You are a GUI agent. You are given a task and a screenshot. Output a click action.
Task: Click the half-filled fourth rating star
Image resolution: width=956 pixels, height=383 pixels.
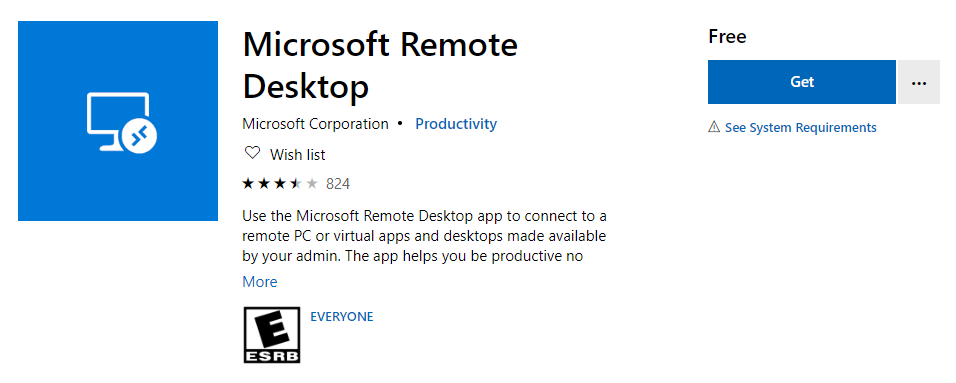pyautogui.click(x=296, y=183)
